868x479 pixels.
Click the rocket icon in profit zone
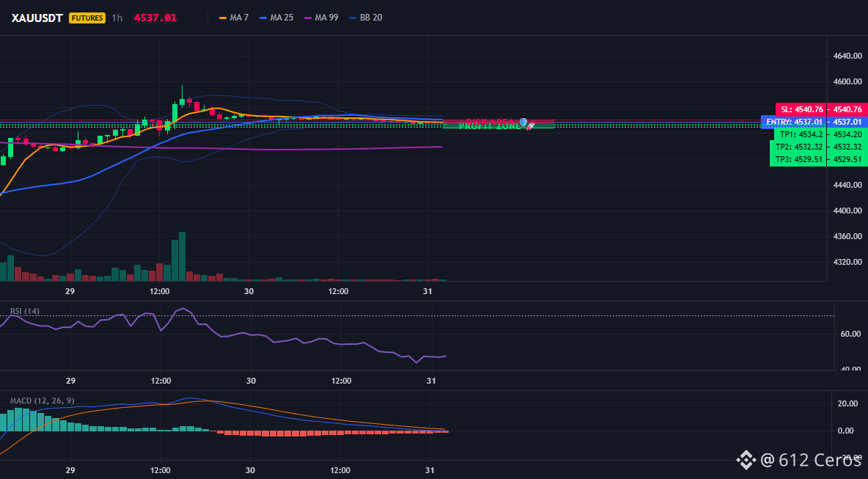(x=530, y=126)
